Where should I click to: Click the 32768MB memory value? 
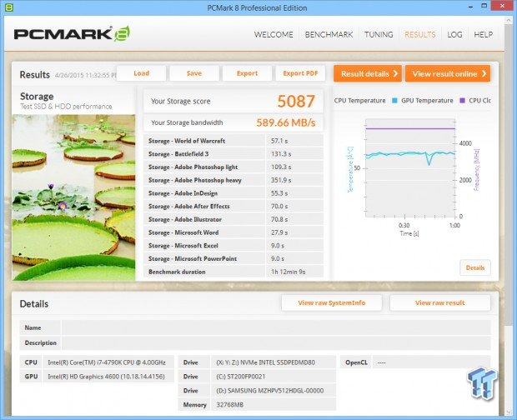[230, 405]
